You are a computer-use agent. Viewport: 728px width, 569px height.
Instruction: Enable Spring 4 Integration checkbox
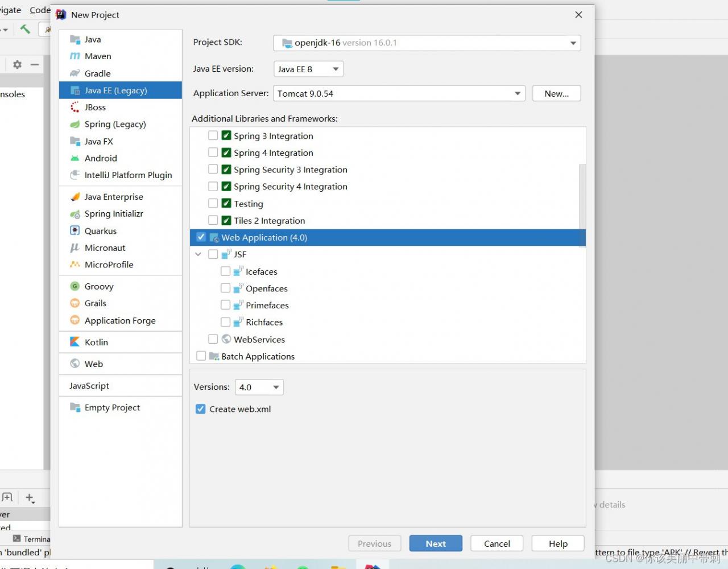(213, 152)
